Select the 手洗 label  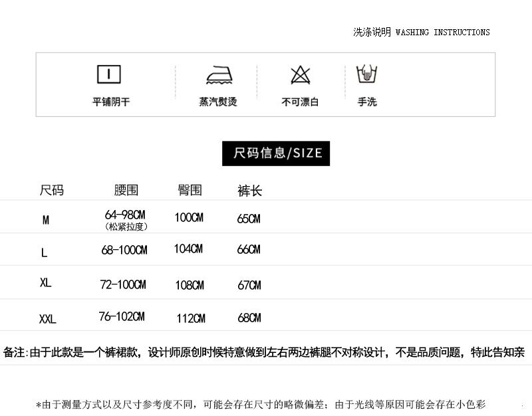coord(367,102)
